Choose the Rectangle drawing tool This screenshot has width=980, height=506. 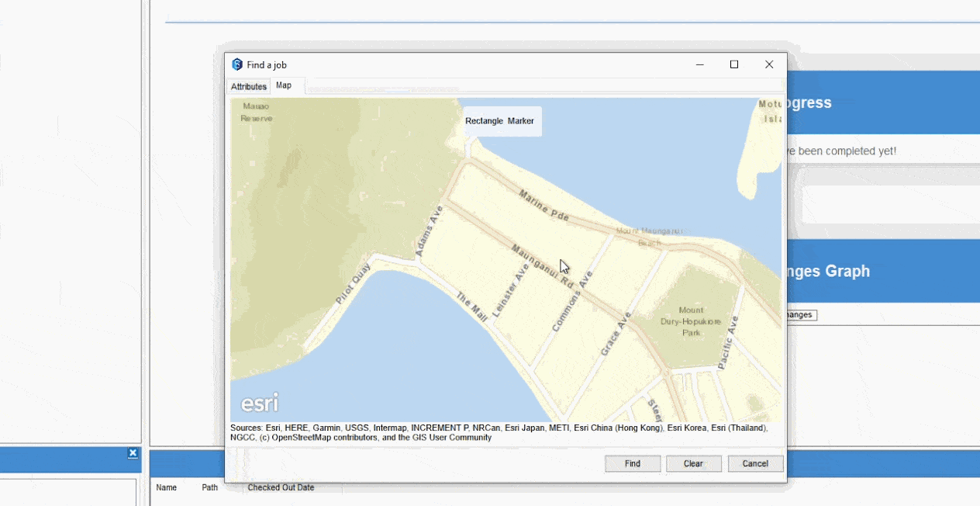coord(485,121)
